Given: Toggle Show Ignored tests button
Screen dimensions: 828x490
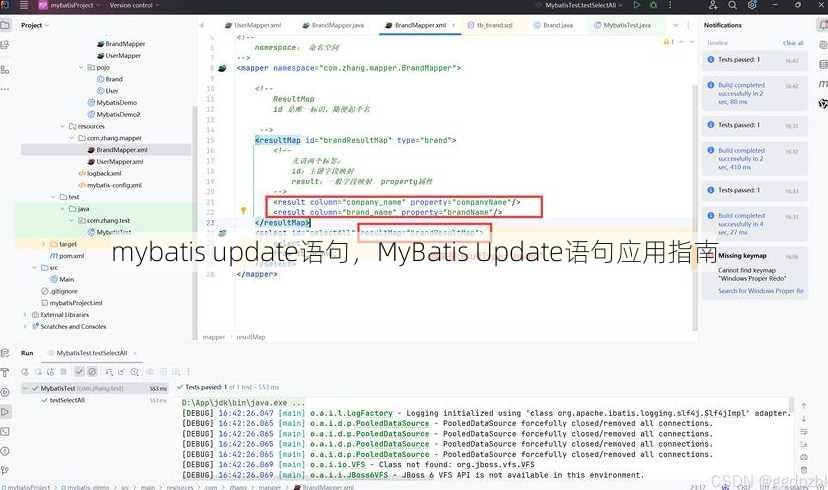Looking at the screenshot, I should [92, 372].
